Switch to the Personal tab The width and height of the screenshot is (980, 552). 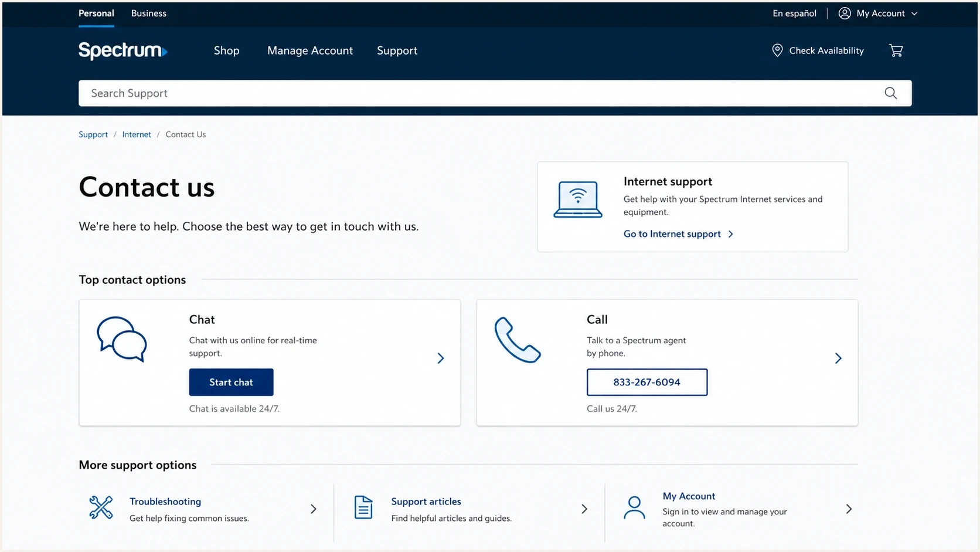click(x=96, y=13)
